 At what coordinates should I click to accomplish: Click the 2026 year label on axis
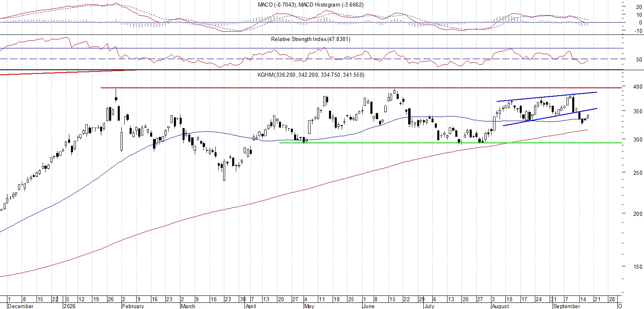pos(69,306)
